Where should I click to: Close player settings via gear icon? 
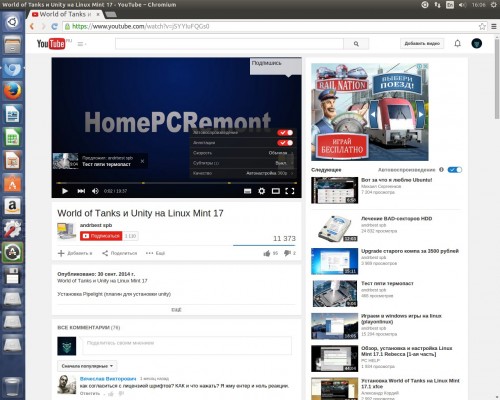[x=262, y=191]
